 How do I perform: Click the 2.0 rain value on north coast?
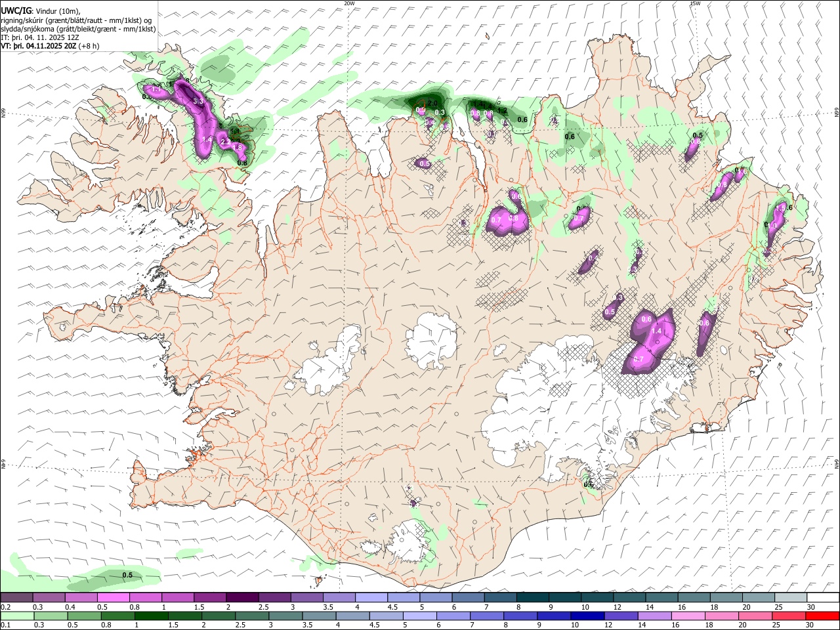click(432, 104)
